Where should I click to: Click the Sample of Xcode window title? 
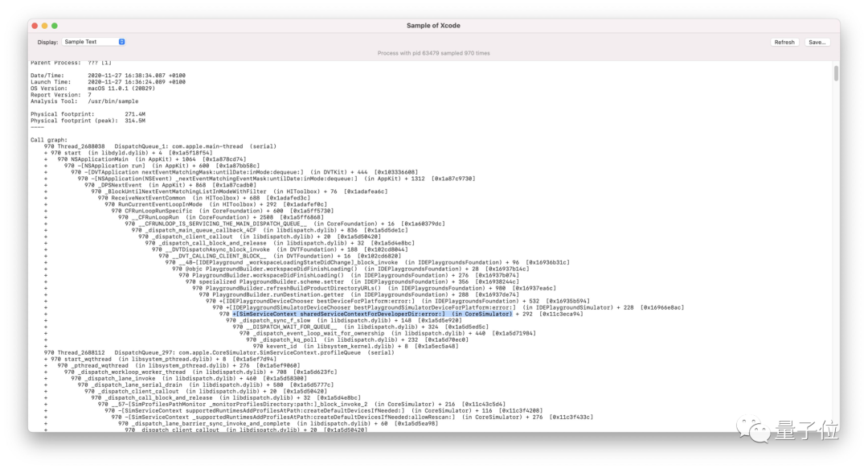point(433,26)
